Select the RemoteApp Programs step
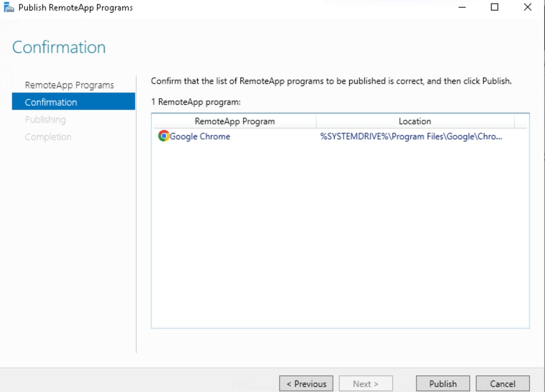 [69, 85]
